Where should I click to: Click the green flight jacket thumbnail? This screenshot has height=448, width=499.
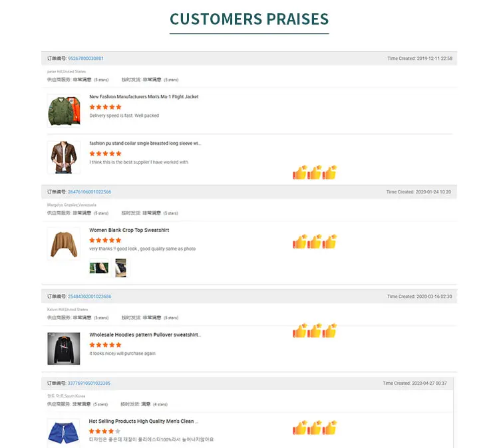[64, 110]
